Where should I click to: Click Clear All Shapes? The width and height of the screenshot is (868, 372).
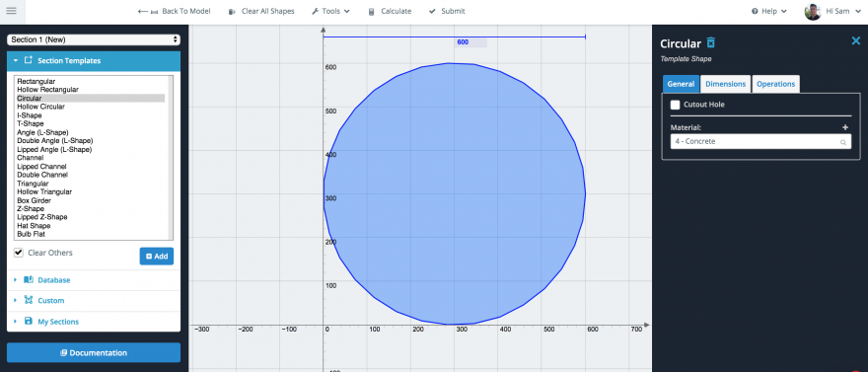click(261, 11)
